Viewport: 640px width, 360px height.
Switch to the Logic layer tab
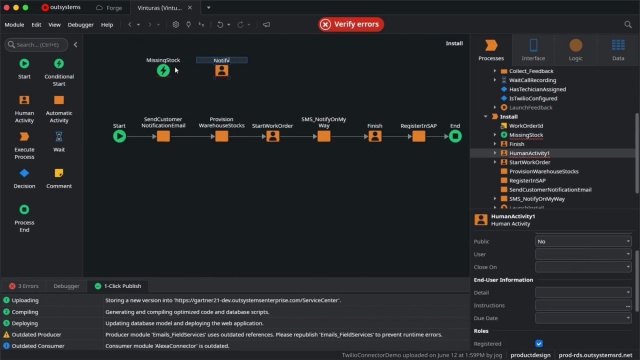tap(576, 50)
